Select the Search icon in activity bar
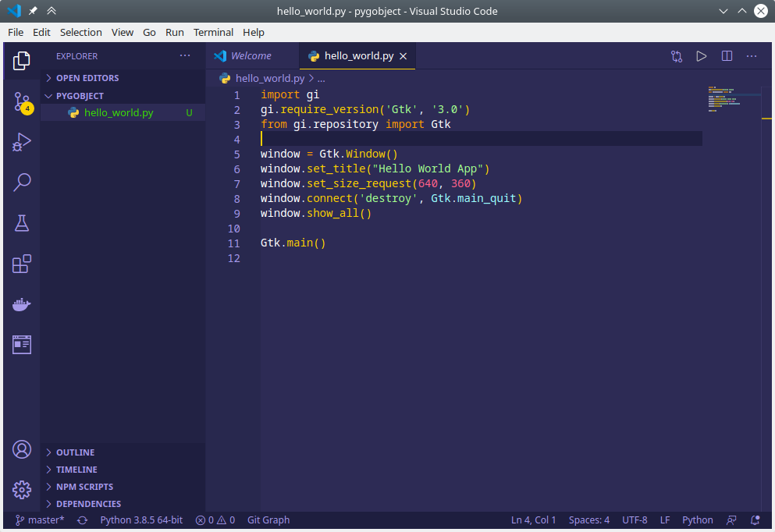The width and height of the screenshot is (775, 532). pos(21,182)
